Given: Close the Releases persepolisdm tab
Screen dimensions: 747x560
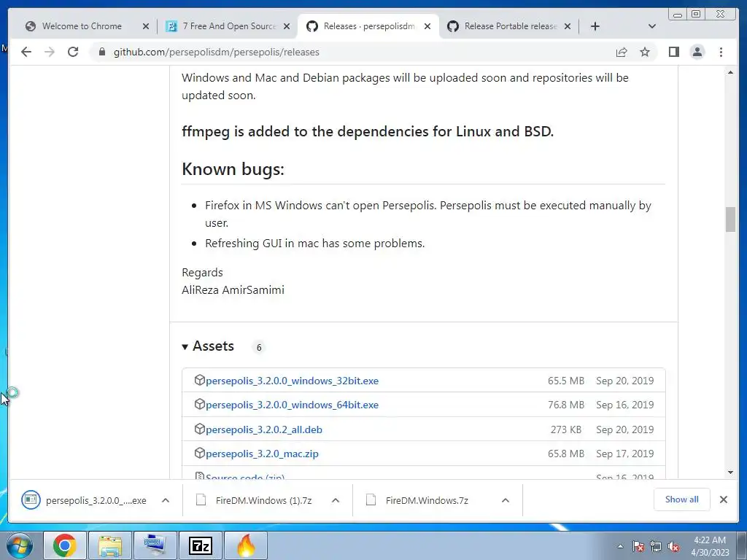Looking at the screenshot, I should pyautogui.click(x=427, y=26).
